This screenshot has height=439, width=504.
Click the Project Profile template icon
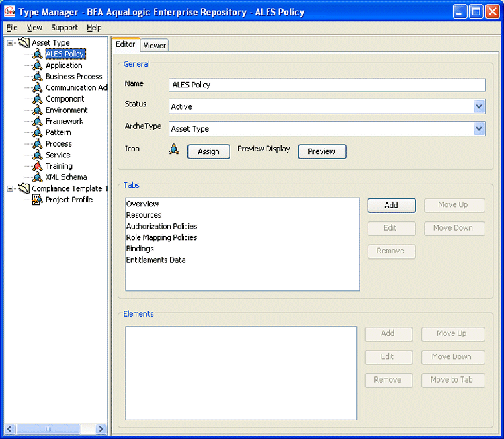38,200
